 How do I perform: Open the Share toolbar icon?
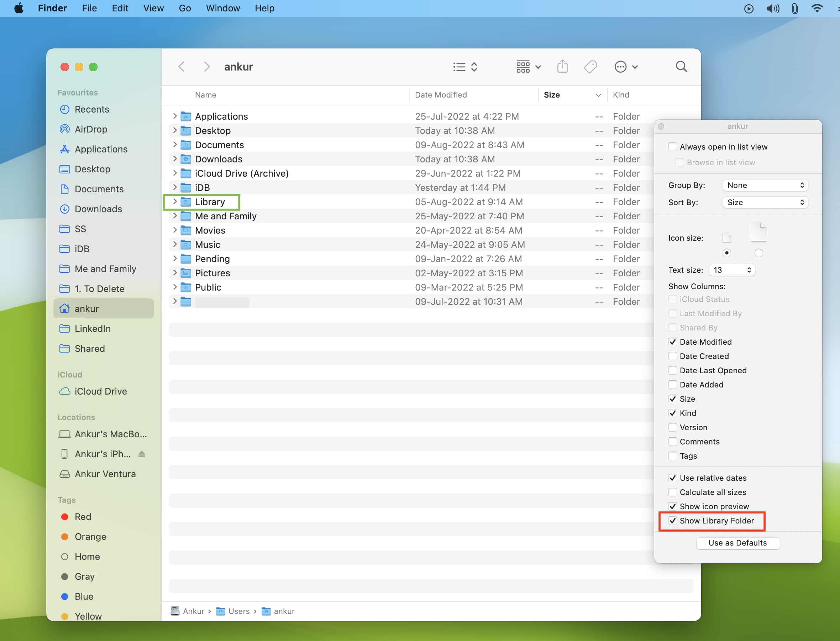562,67
